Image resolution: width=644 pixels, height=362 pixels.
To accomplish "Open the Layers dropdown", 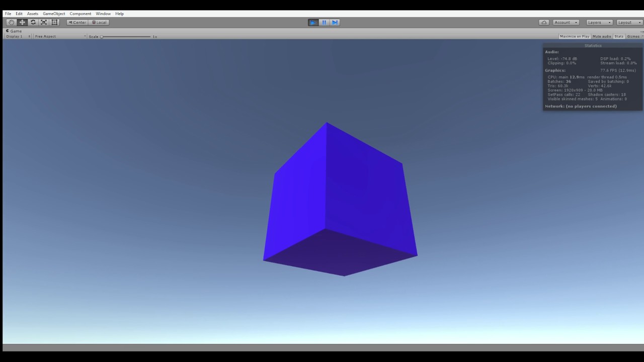I will (x=599, y=22).
